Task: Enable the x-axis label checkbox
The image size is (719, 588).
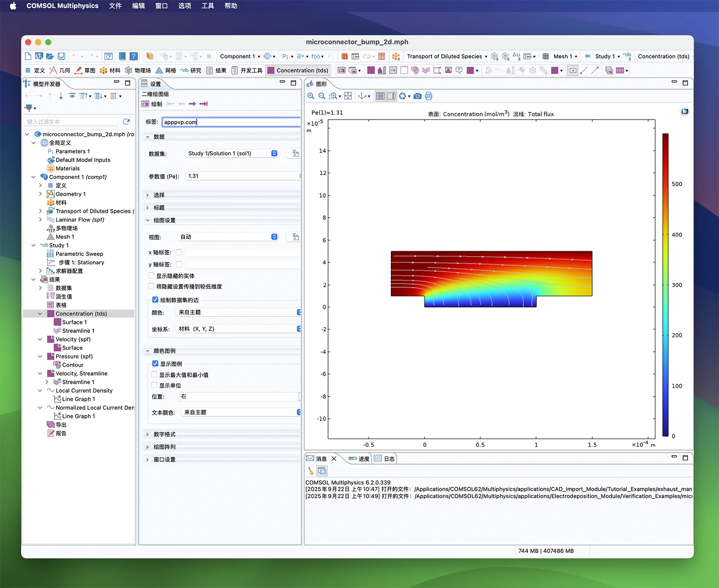Action: 179,253
